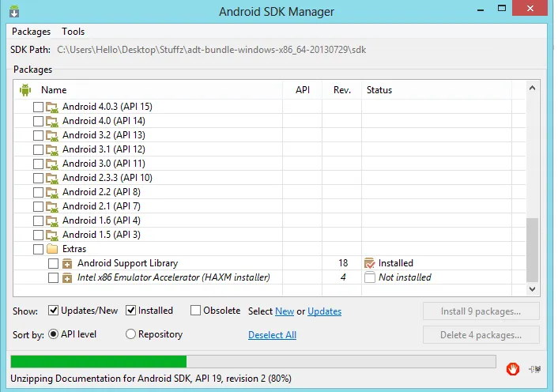Select the API level sort option
Image resolution: width=558 pixels, height=392 pixels.
(53, 334)
